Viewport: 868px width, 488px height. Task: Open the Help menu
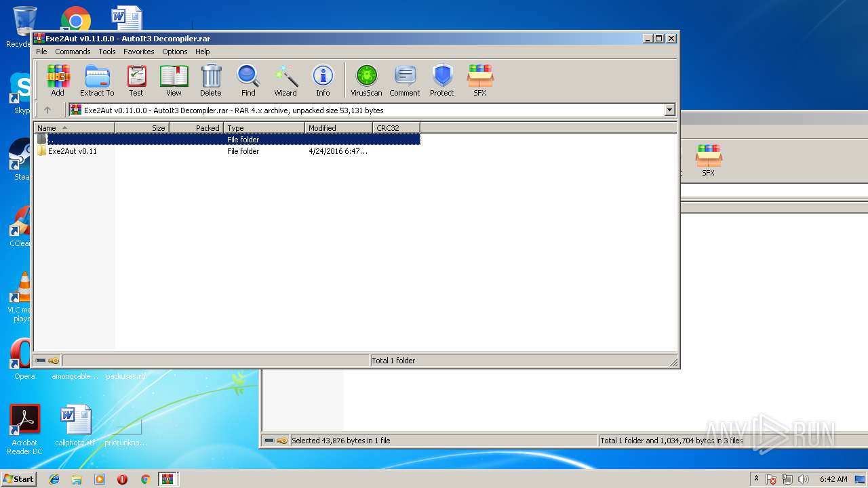[203, 52]
